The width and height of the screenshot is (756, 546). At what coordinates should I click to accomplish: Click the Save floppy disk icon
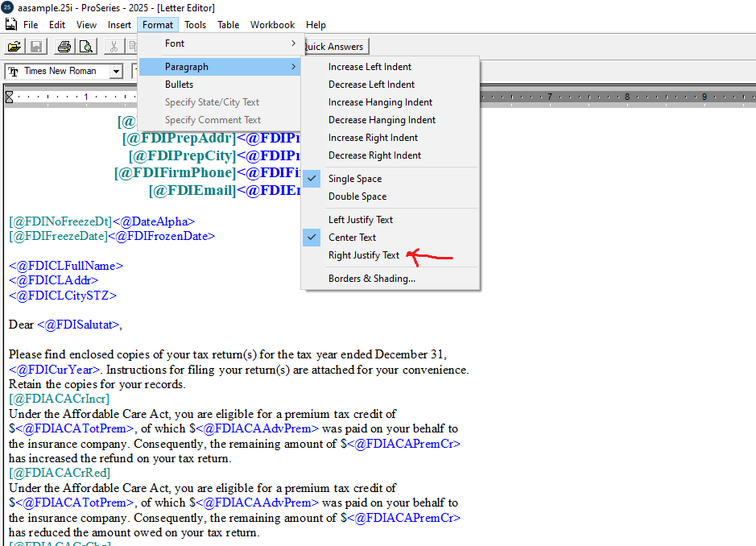36,47
